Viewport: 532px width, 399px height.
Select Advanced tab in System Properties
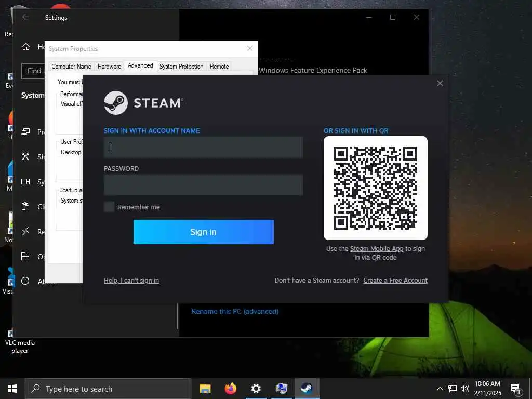click(x=140, y=65)
